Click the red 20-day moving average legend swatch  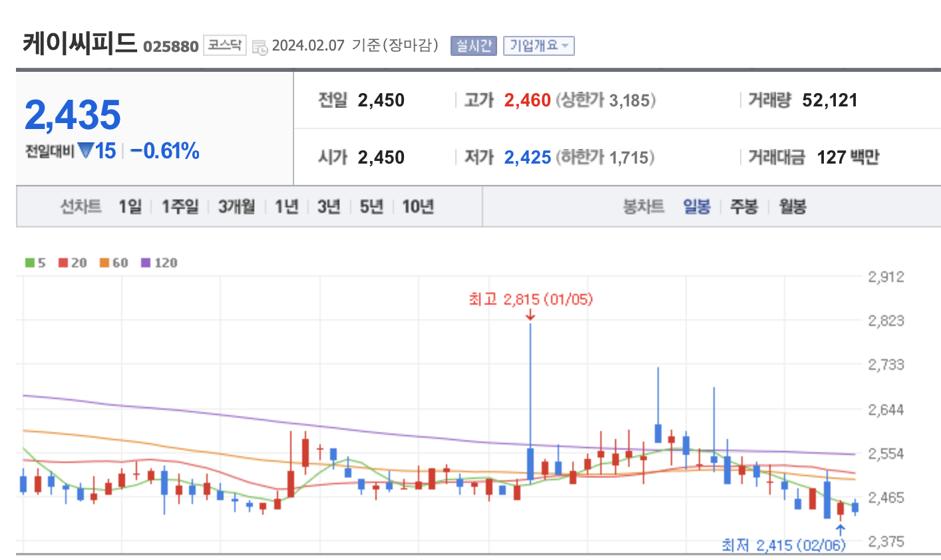tap(63, 263)
